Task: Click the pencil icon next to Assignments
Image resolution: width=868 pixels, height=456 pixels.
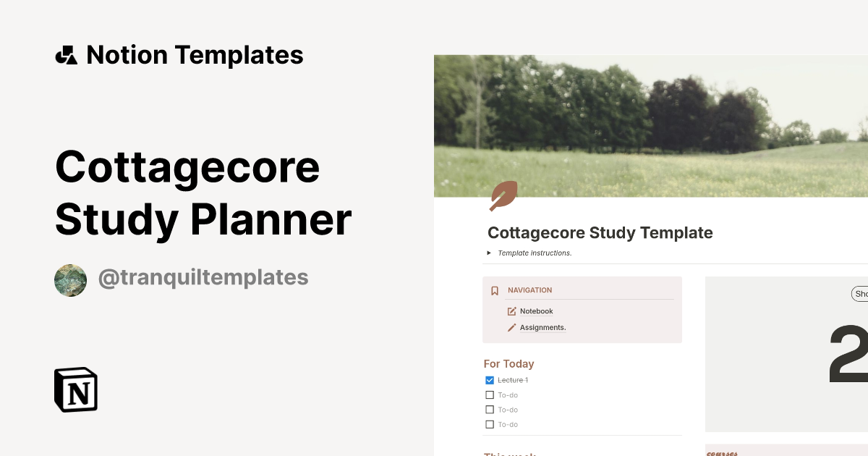Action: [x=512, y=327]
